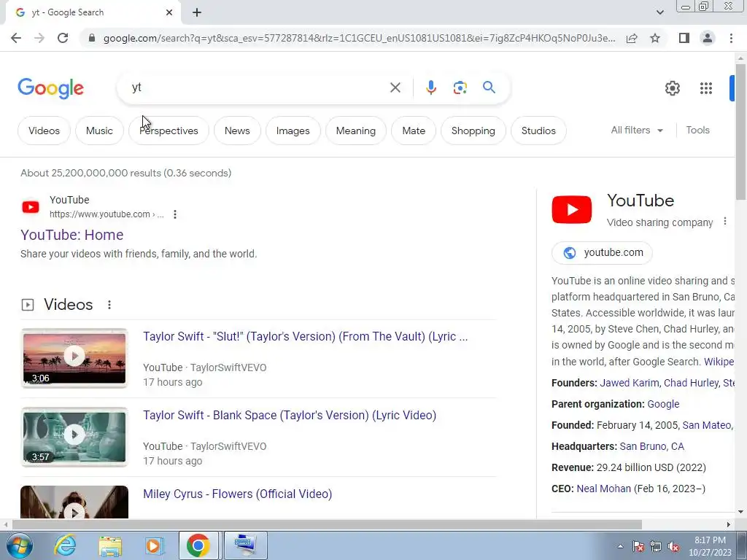
Task: Open Windows Explorer from the taskbar
Action: [x=110, y=545]
